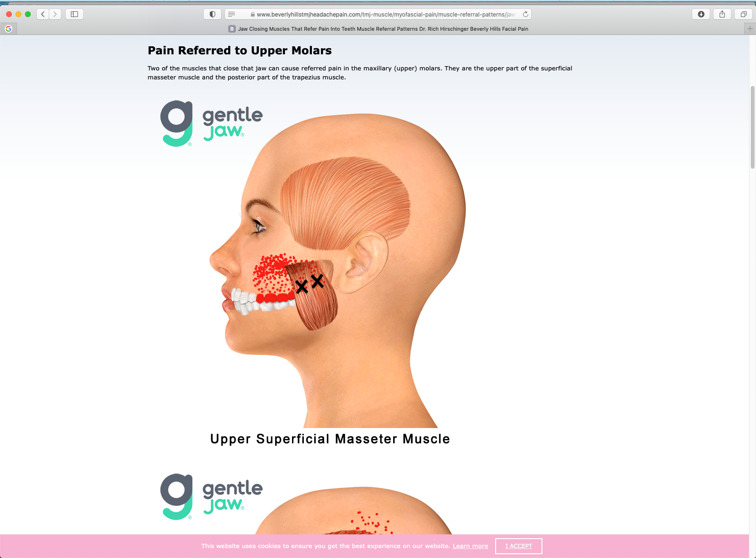Open the Learn more cookie link

coord(470,546)
